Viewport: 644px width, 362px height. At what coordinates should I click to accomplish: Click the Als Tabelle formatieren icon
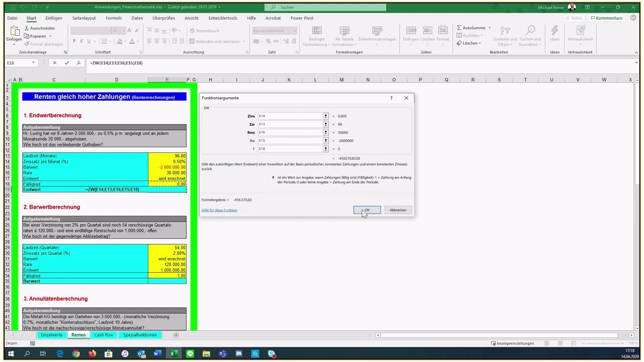(x=344, y=31)
